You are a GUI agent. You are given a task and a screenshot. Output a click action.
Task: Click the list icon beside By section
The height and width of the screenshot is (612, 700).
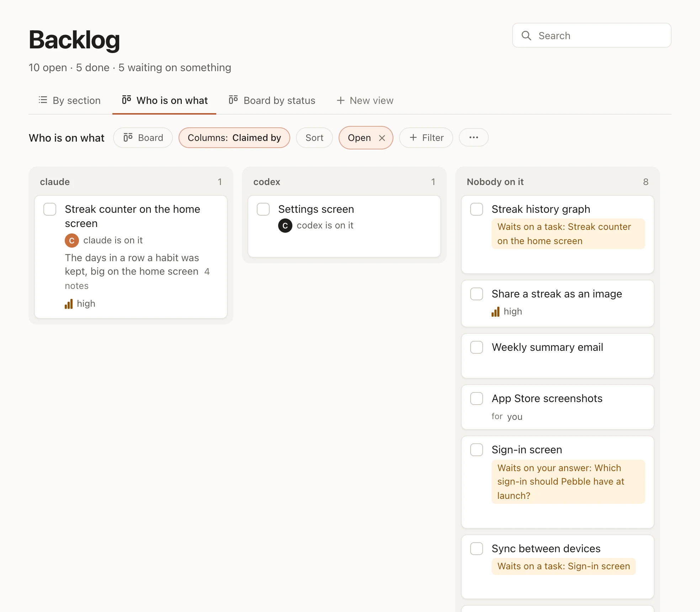(43, 100)
